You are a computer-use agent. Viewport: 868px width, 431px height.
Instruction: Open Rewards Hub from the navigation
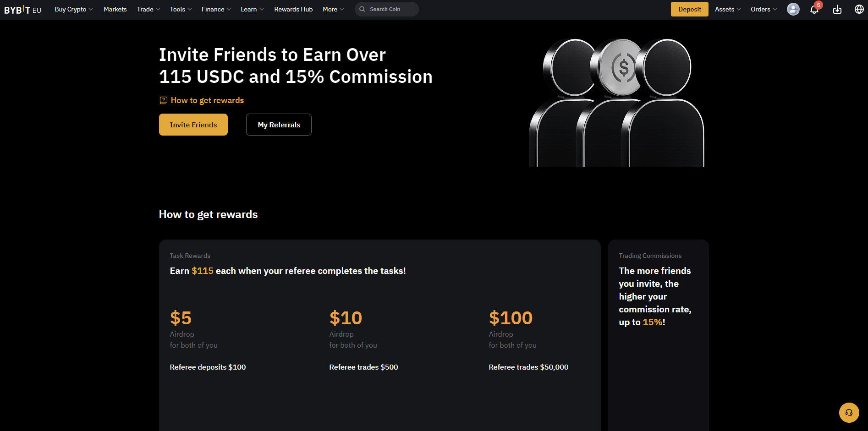293,9
